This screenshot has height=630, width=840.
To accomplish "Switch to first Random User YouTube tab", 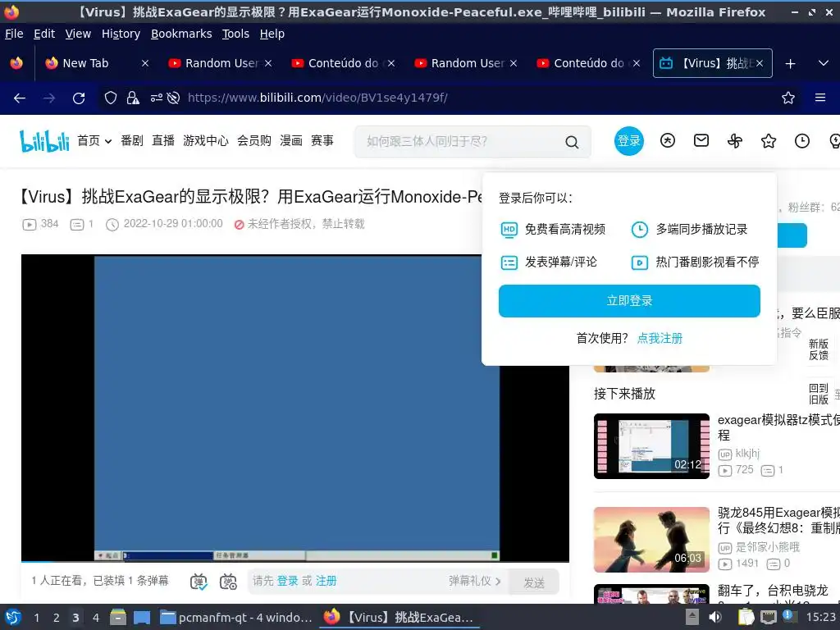I will (x=221, y=63).
